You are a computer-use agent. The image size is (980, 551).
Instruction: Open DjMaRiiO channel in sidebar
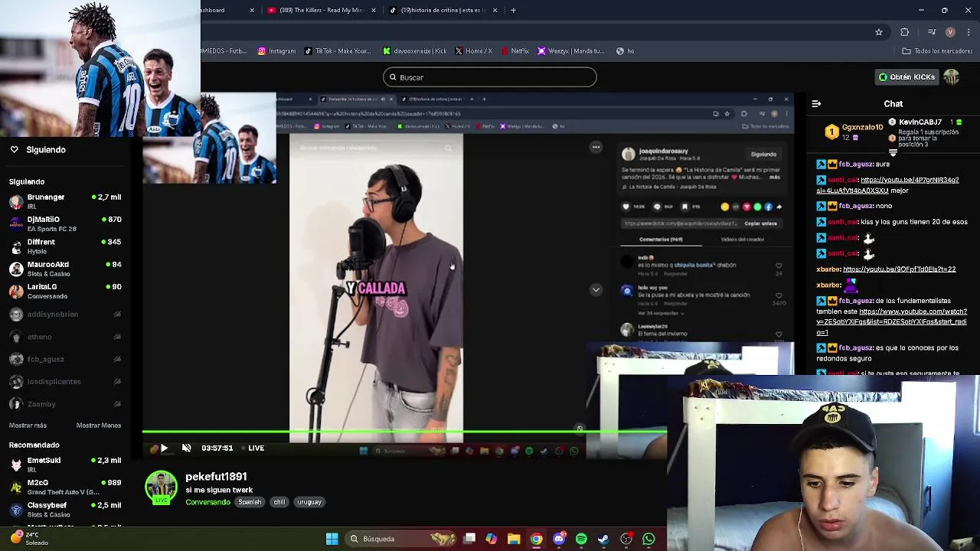coord(65,223)
